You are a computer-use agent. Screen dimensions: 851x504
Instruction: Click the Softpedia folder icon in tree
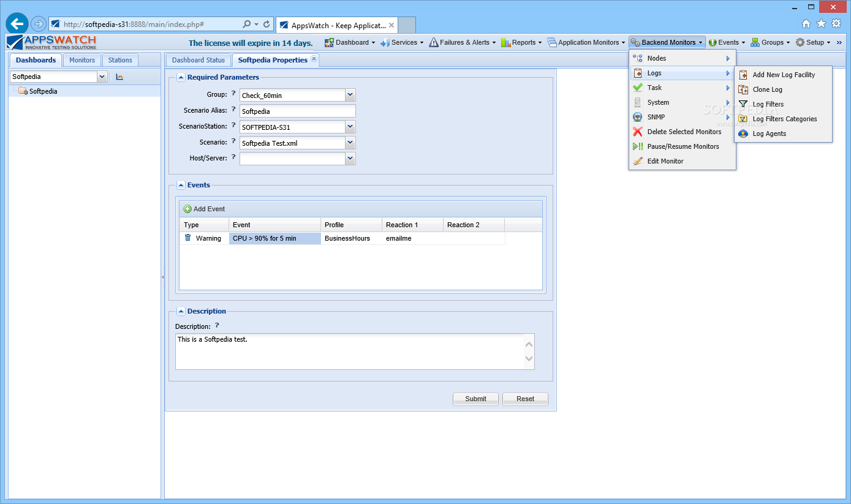(23, 91)
